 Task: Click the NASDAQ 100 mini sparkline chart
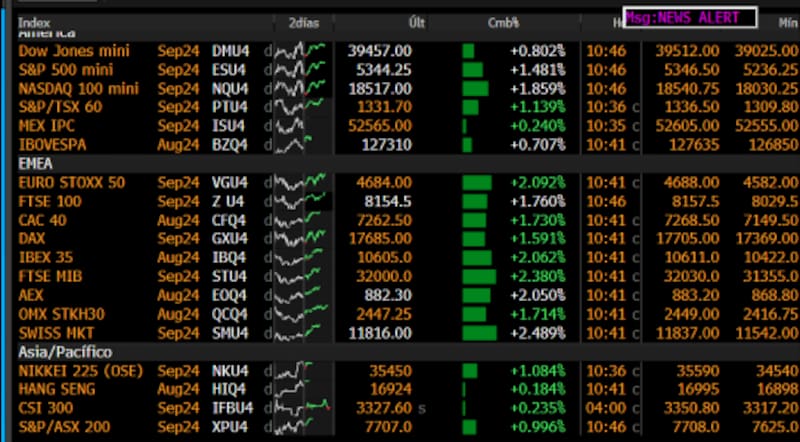pyautogui.click(x=302, y=88)
